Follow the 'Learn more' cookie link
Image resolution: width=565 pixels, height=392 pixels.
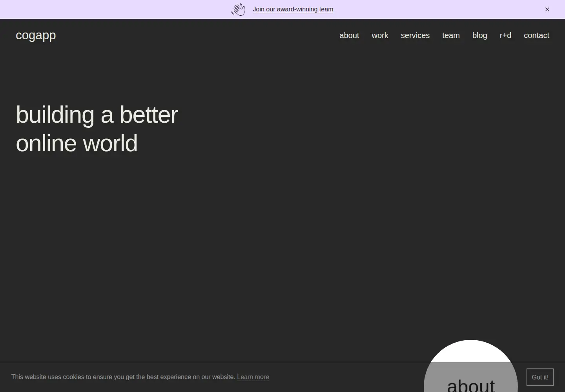[253, 377]
